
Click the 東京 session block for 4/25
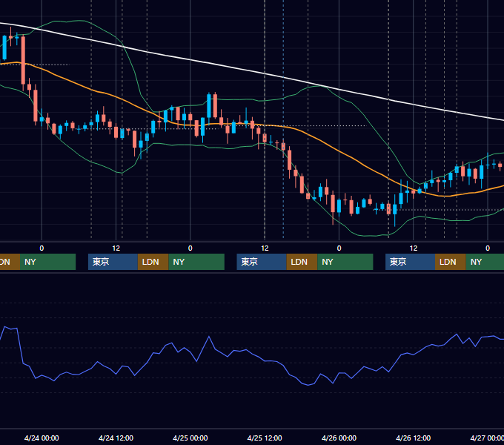click(262, 262)
